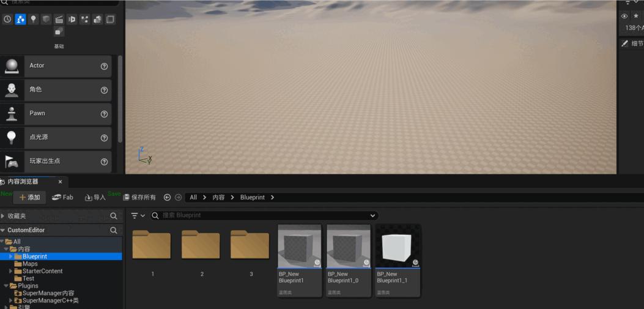Toggle the outliner star pinned column

(636, 16)
